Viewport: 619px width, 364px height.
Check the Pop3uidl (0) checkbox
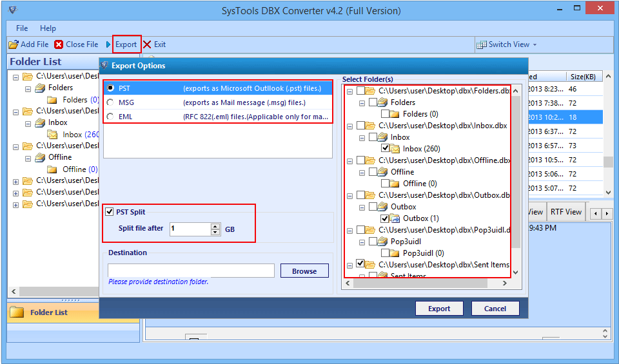pyautogui.click(x=385, y=253)
